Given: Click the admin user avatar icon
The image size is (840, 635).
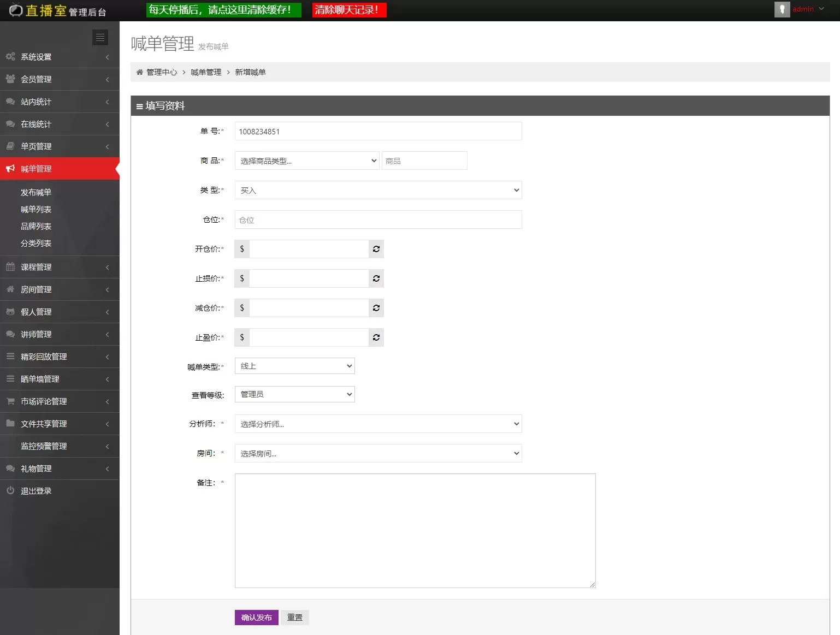Looking at the screenshot, I should click(782, 9).
